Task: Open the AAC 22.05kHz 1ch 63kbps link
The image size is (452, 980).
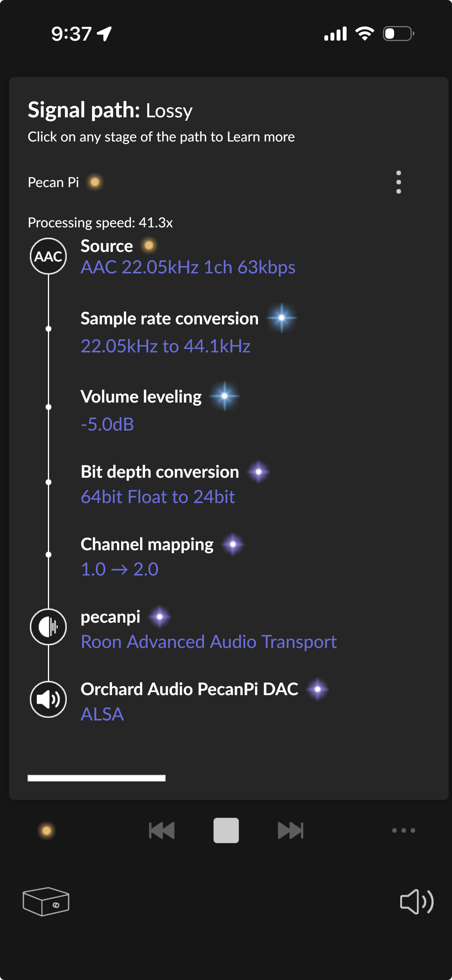Action: click(x=188, y=267)
